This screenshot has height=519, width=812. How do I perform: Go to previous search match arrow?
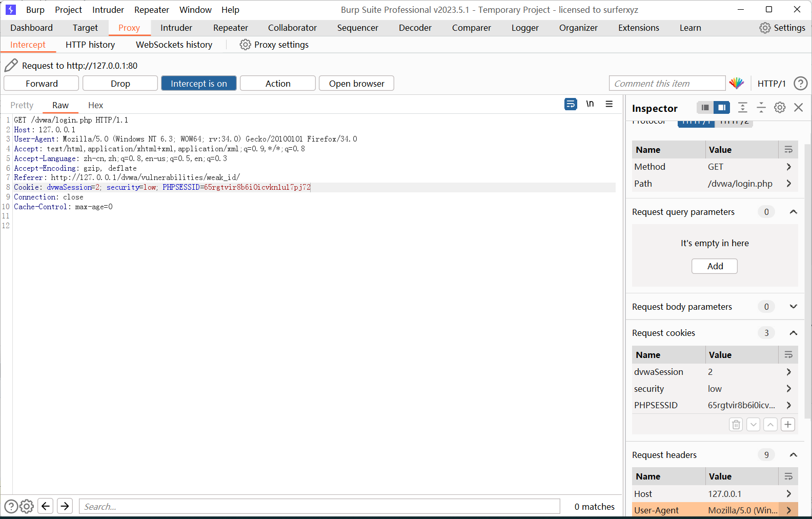coord(46,506)
